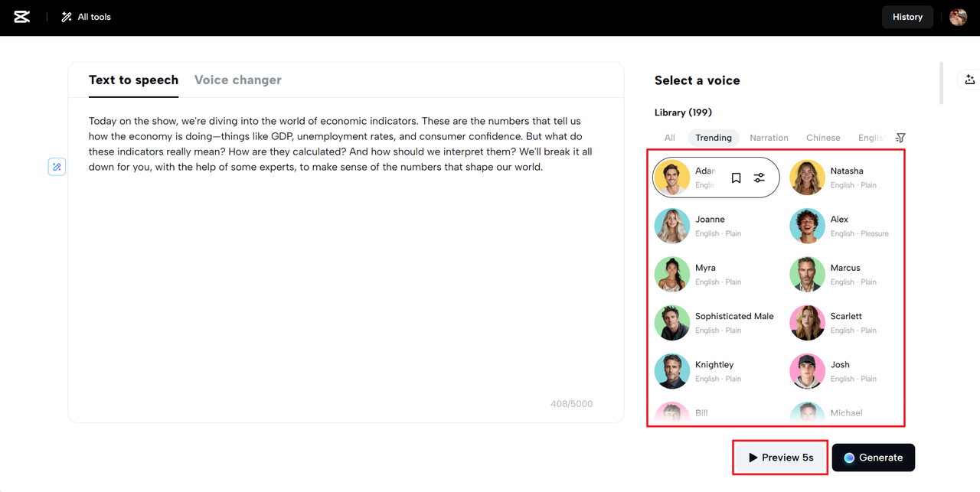Show All voices in the library

[670, 138]
